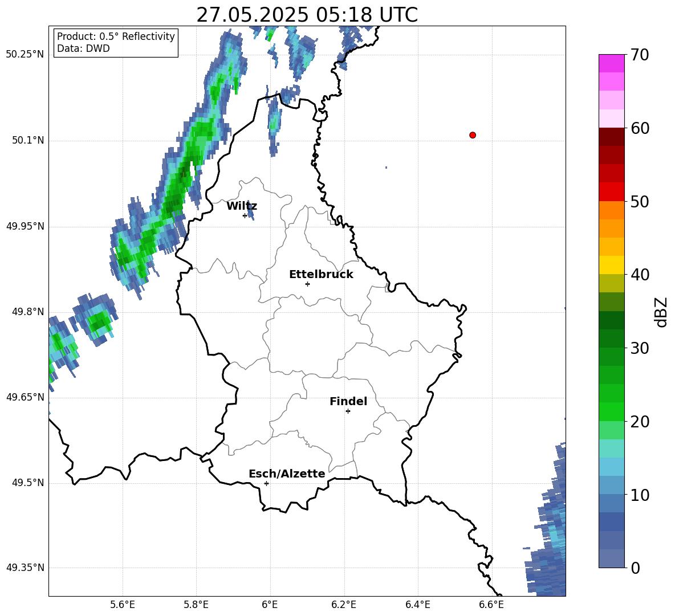Screen dimensions: 675x616
Task: Click the tiny isolated echo pixel below the red dot
Action: coord(386,168)
